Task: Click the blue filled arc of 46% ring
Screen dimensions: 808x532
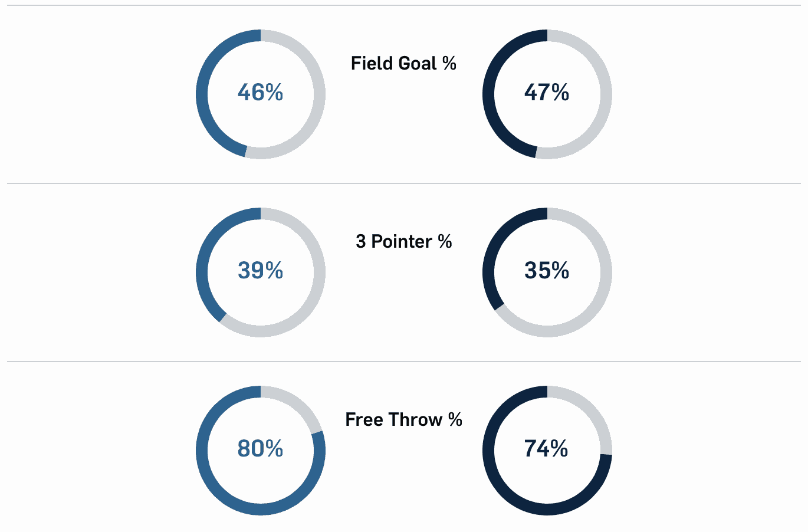Action: click(x=202, y=94)
